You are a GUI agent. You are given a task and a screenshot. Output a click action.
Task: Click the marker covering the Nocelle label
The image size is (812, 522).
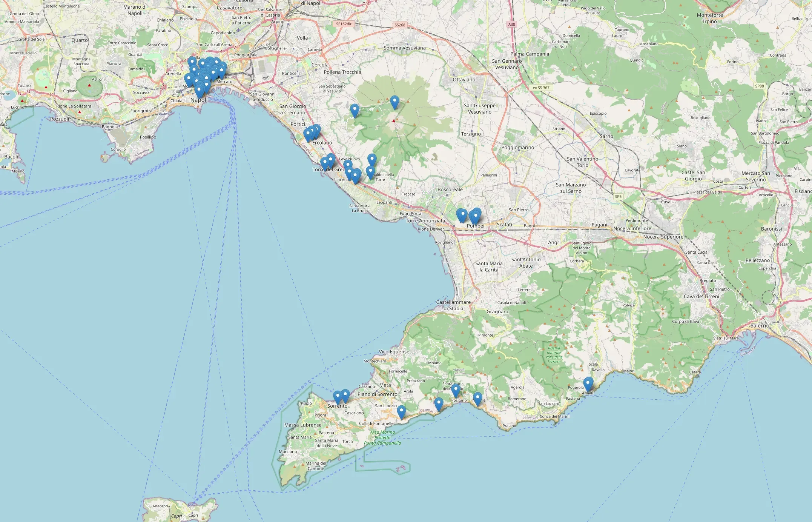(477, 398)
